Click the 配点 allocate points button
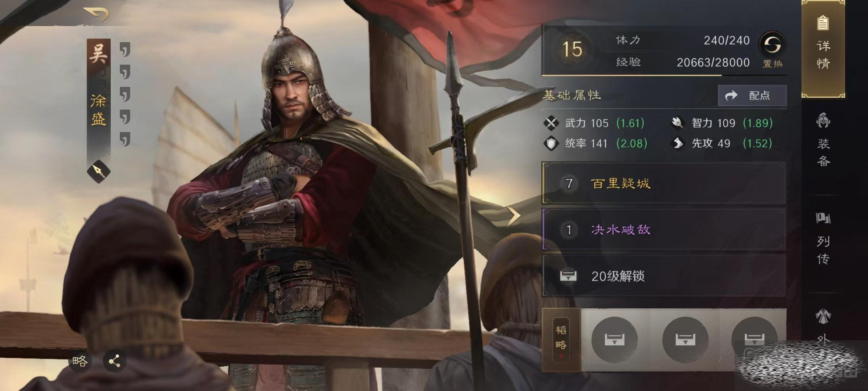Viewport: 868px width, 391px height. pyautogui.click(x=752, y=96)
